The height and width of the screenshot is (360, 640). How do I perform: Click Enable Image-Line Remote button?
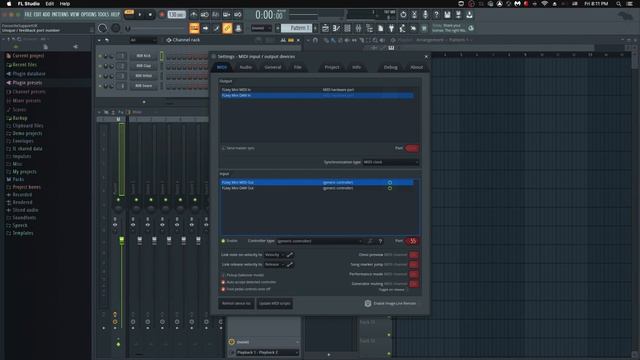[x=390, y=304]
